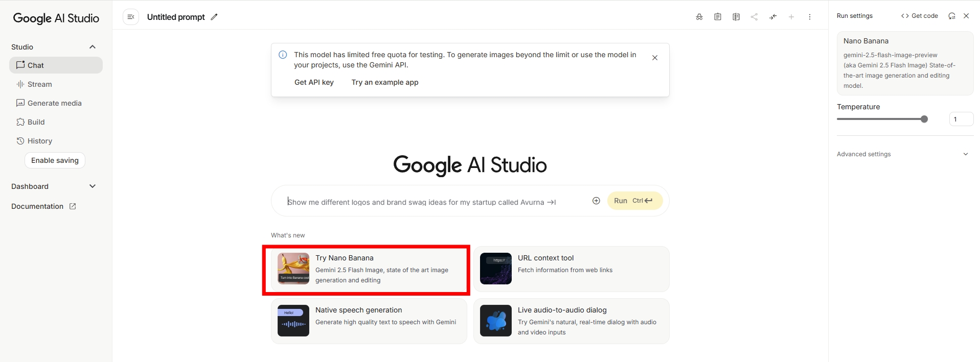Open incognito/temporary chat mode icon

click(x=699, y=17)
